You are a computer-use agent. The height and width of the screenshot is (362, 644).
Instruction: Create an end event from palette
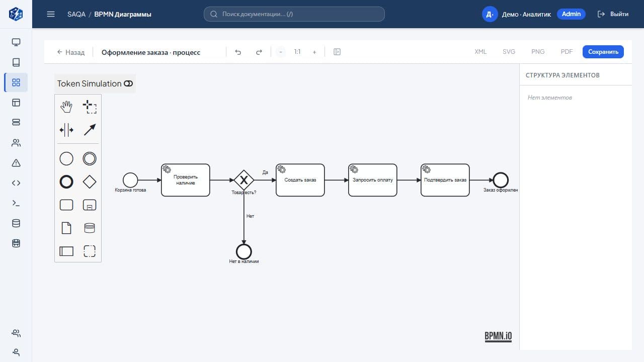tap(66, 182)
